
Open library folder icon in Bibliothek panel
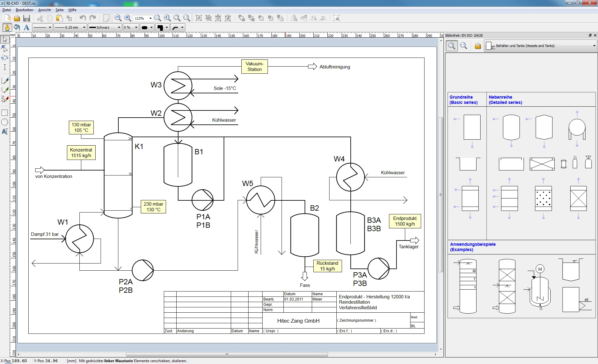tap(477, 46)
